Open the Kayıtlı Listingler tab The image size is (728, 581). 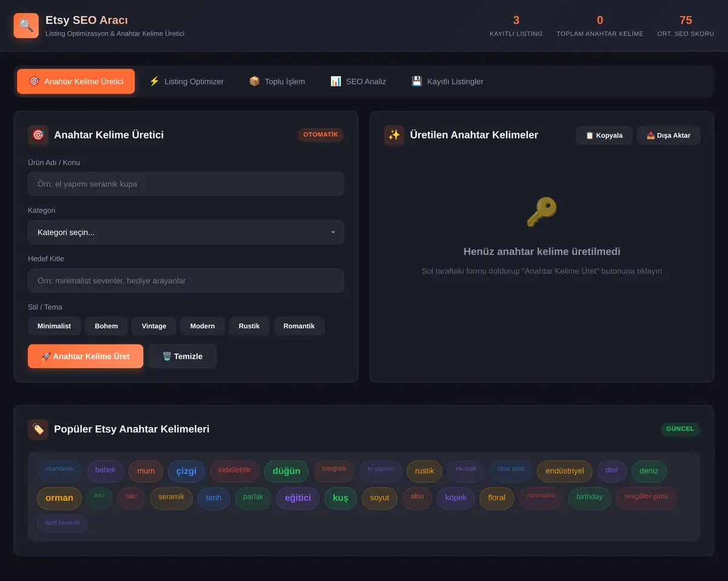tap(447, 81)
